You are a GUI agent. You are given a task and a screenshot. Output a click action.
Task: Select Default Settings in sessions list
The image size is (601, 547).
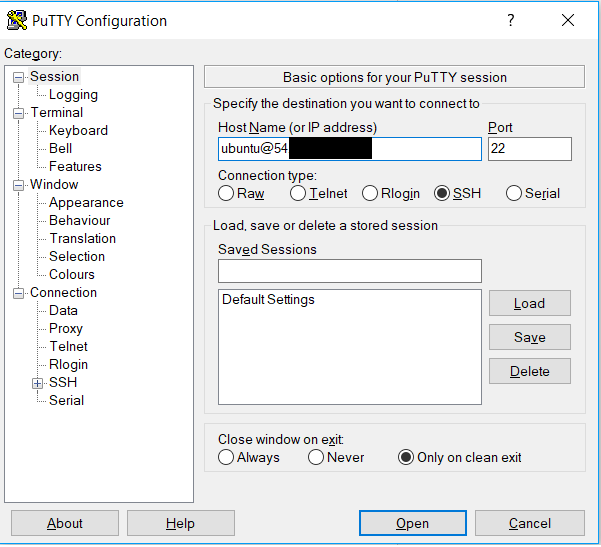tap(268, 300)
